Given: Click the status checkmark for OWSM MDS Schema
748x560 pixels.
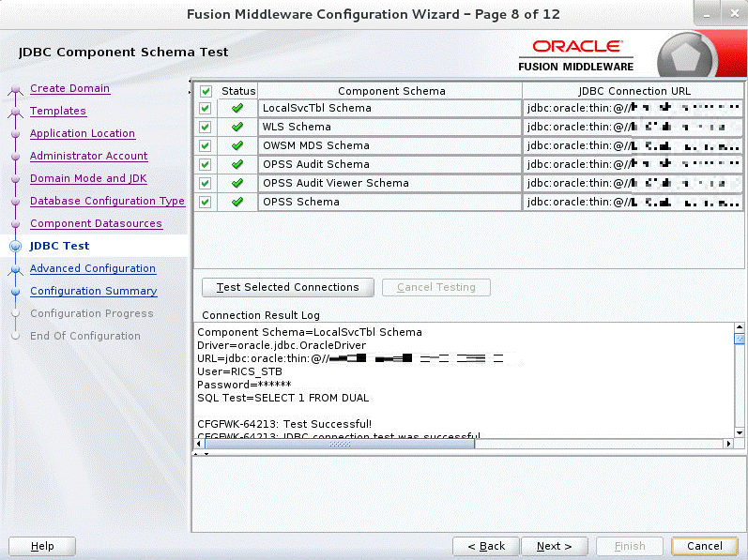Looking at the screenshot, I should (237, 145).
